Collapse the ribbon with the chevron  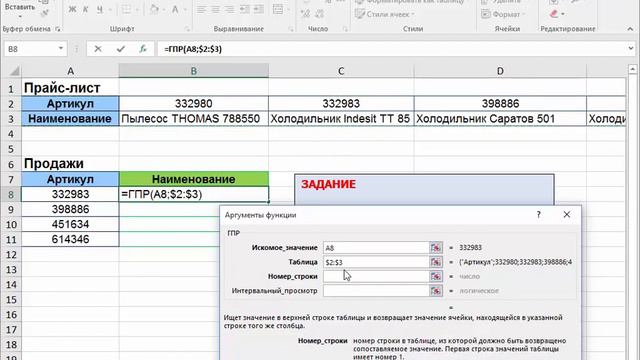[x=630, y=29]
